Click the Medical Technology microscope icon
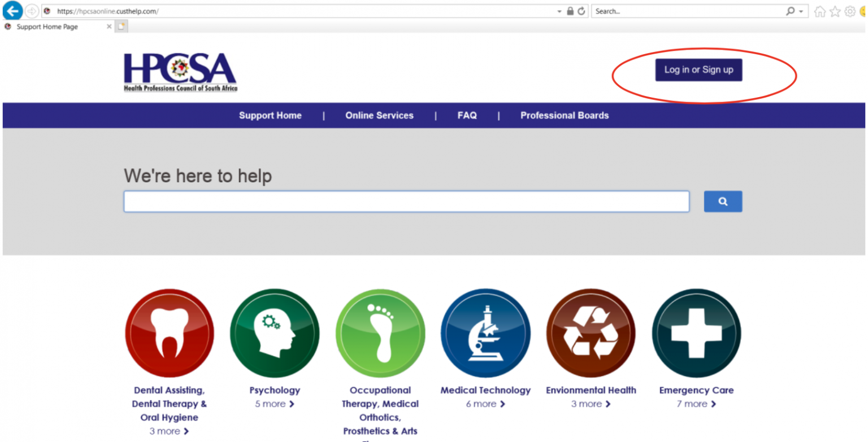Viewport: 868px width, 442px height. click(485, 333)
